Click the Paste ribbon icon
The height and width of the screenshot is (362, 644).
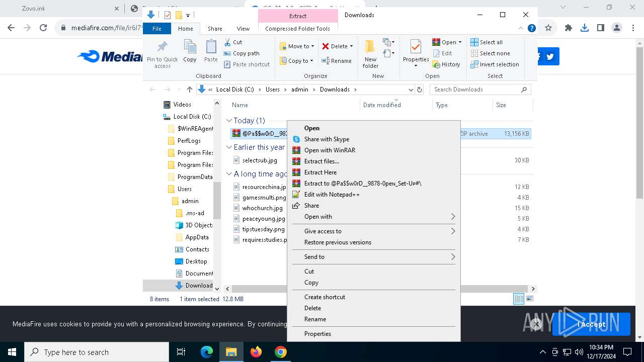click(211, 52)
